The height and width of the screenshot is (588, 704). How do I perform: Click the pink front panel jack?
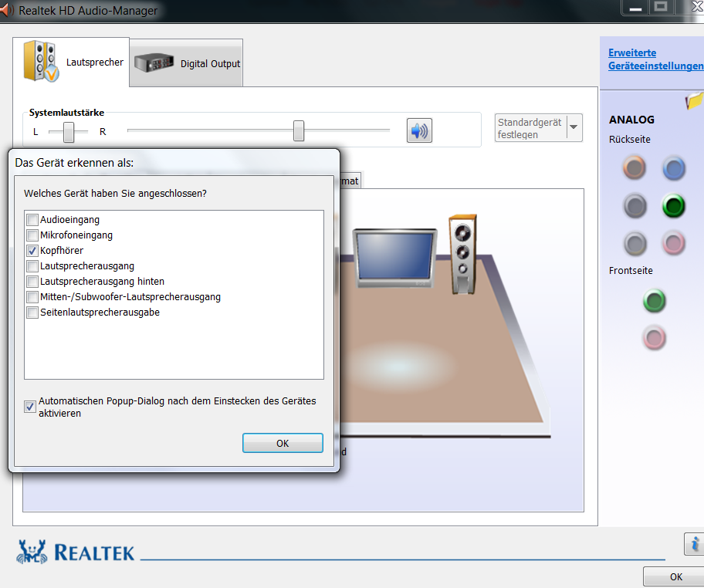coord(654,339)
